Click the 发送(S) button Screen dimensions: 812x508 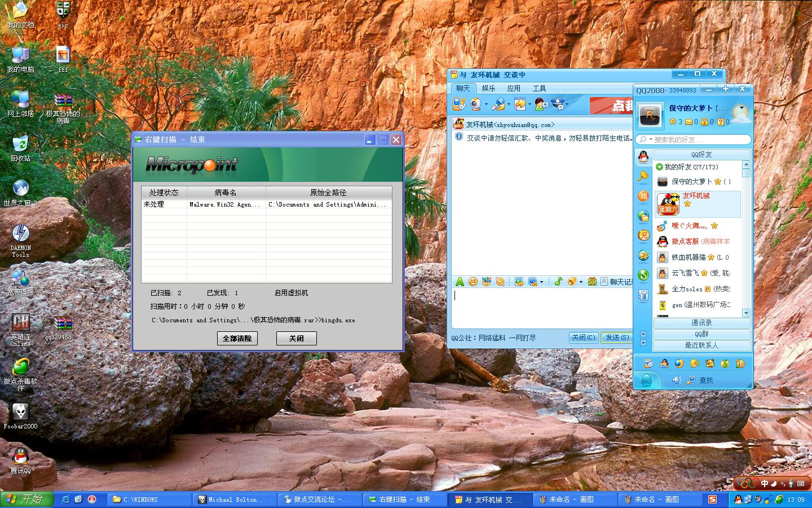tap(616, 338)
